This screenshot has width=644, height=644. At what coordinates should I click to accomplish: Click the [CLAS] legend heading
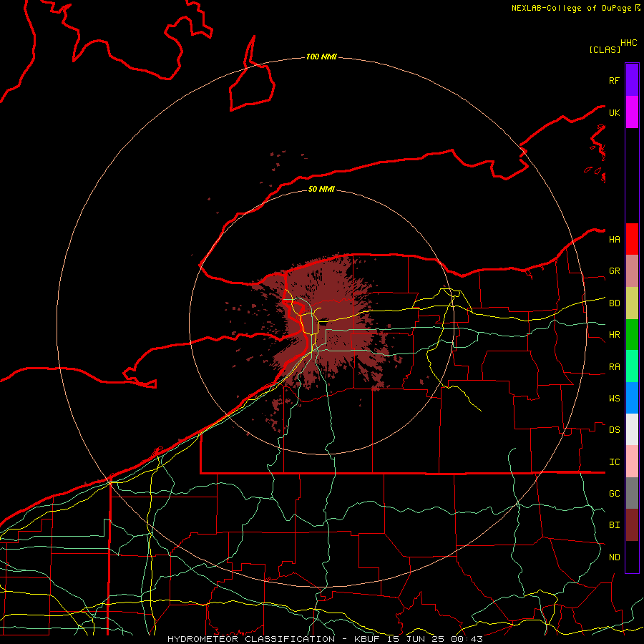pos(605,49)
